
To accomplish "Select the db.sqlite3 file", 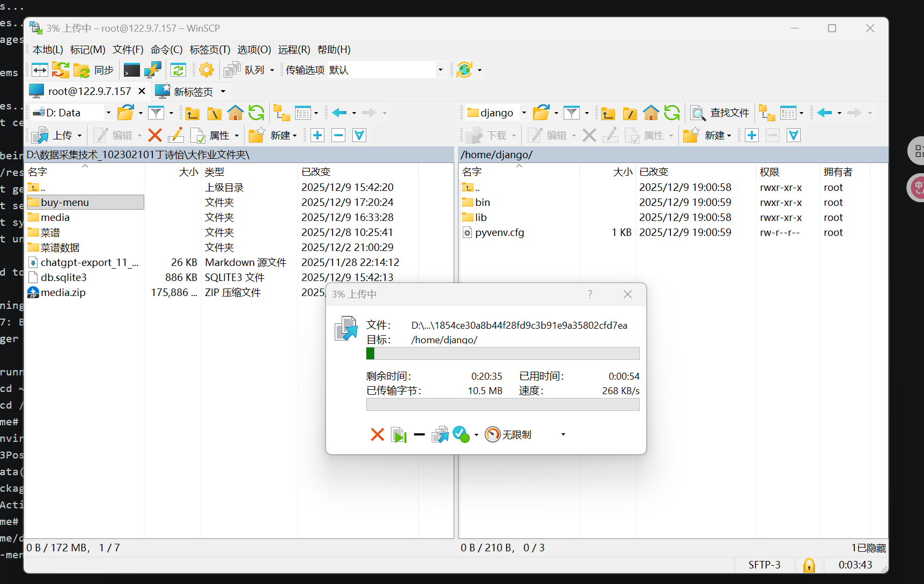I will pos(64,277).
